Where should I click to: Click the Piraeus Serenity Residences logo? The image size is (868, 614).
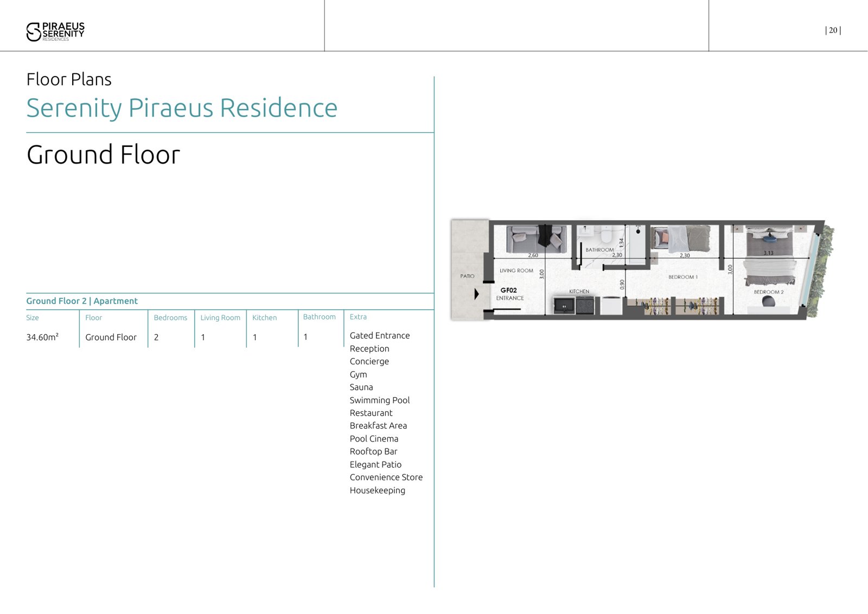[x=55, y=31]
